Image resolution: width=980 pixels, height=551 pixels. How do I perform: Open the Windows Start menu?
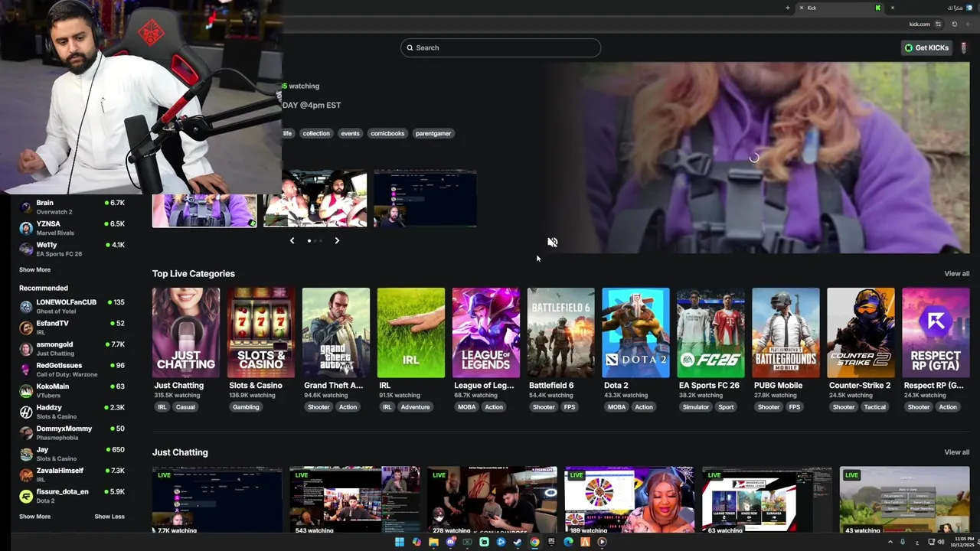[x=400, y=542]
